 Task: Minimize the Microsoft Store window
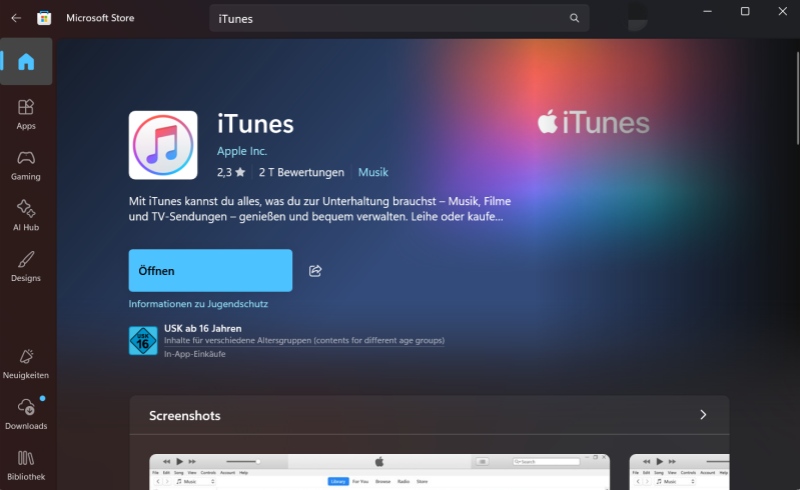[x=707, y=11]
